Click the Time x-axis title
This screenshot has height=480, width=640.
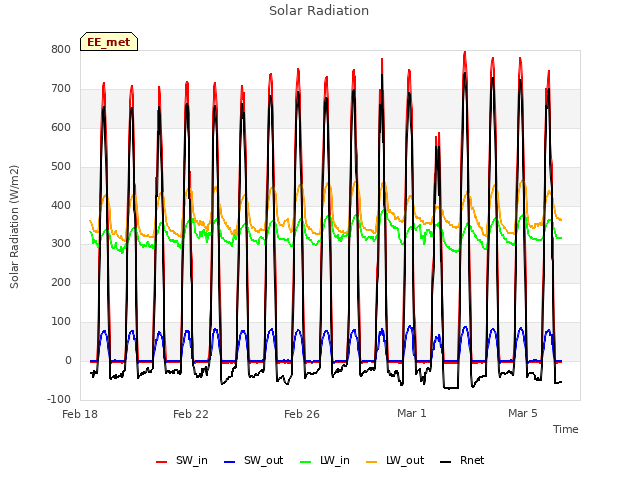coord(565,429)
